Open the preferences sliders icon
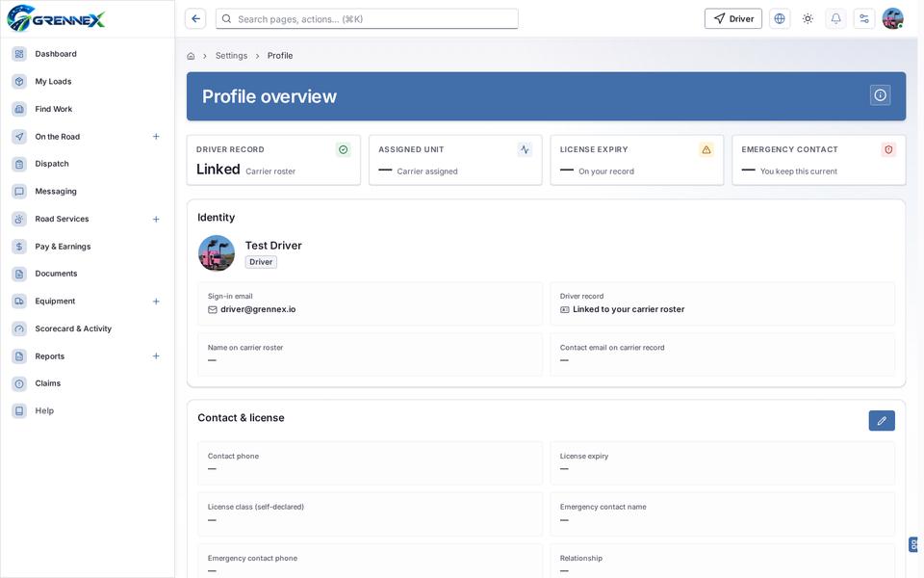 click(x=864, y=19)
